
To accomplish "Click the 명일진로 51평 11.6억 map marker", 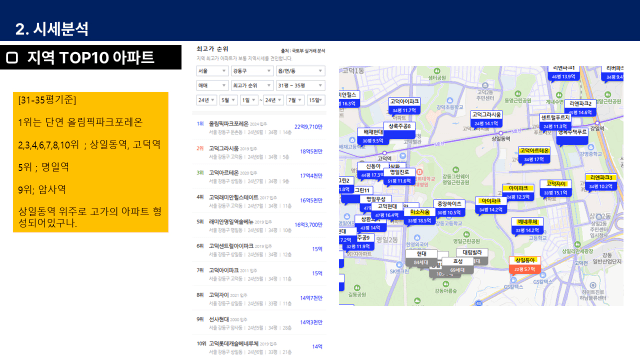I will pyautogui.click(x=399, y=177).
